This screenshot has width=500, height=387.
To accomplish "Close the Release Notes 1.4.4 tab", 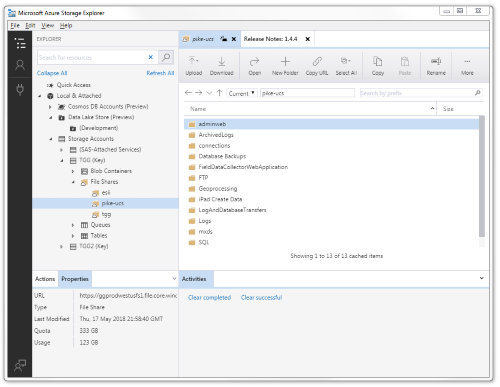I will (308, 39).
